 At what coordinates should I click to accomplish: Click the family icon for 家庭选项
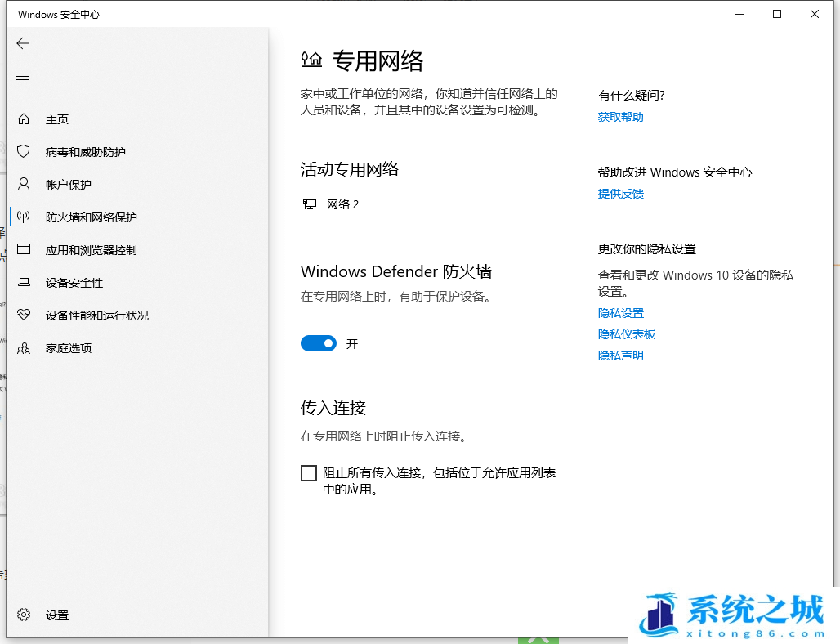pyautogui.click(x=24, y=348)
